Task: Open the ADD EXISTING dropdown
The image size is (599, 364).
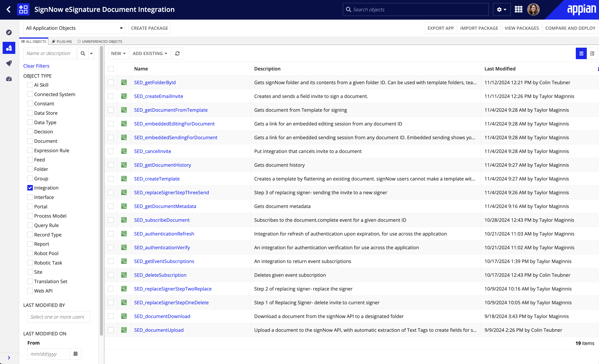Action: point(150,54)
